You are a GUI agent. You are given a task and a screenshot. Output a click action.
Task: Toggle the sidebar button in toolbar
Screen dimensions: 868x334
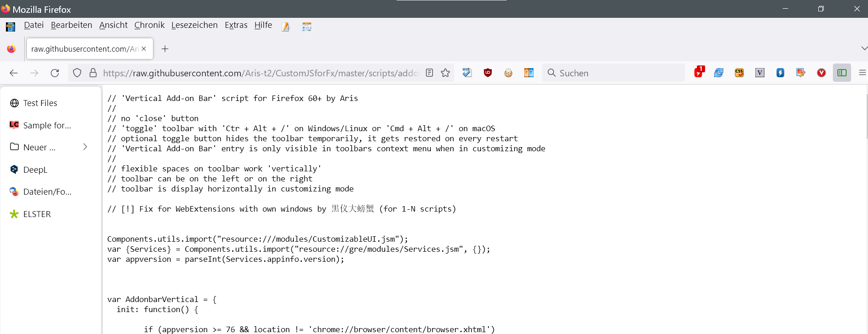[842, 73]
